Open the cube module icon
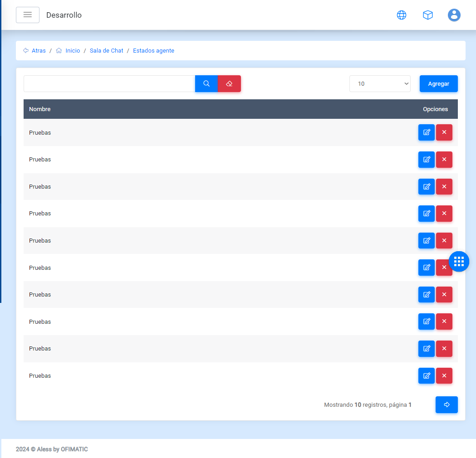 click(x=427, y=15)
